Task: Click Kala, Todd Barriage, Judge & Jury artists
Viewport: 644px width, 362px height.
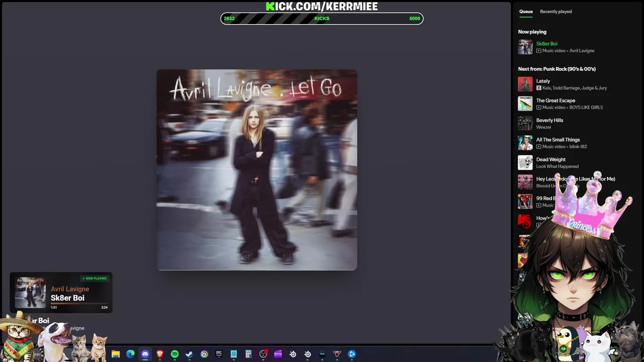Action: pyautogui.click(x=575, y=88)
